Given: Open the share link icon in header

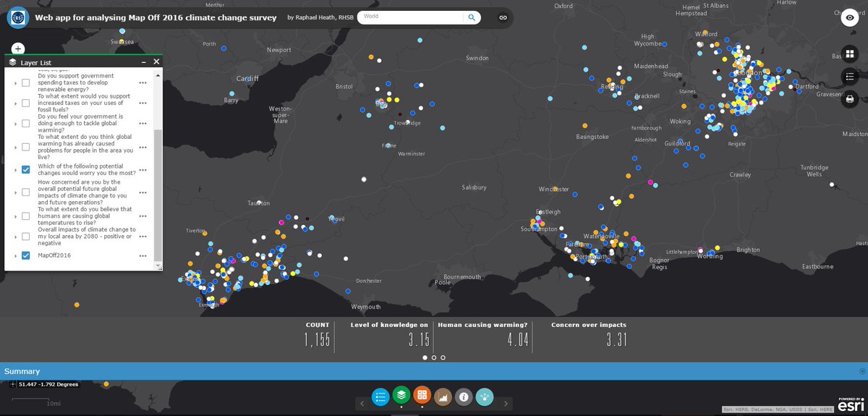Looking at the screenshot, I should click(503, 17).
